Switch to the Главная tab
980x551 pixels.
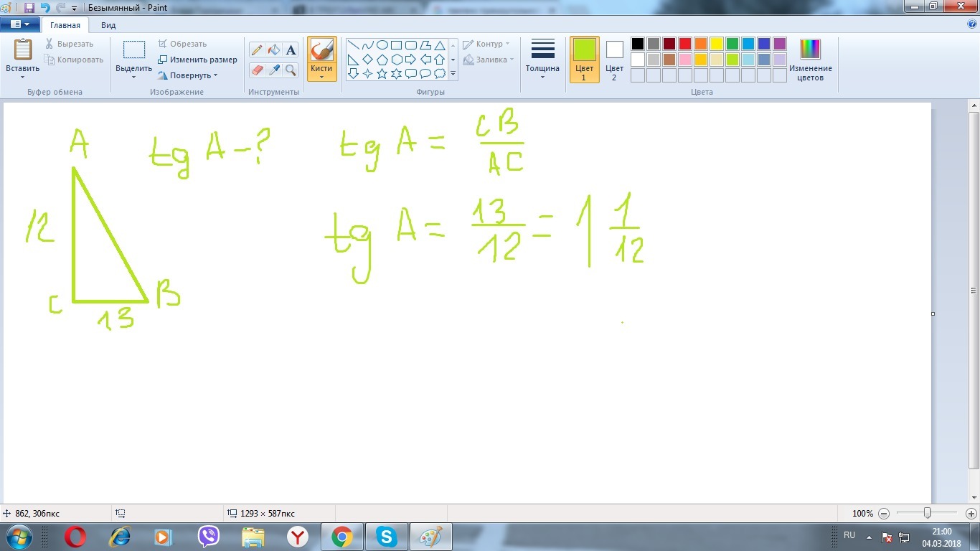point(65,24)
